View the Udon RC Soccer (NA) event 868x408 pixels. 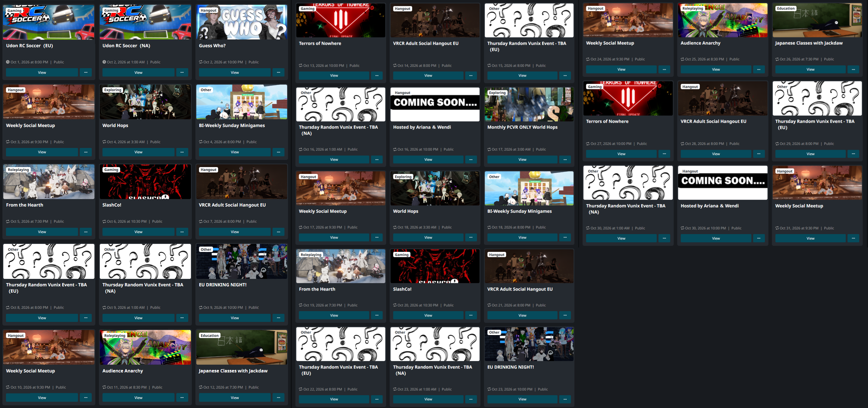point(138,73)
